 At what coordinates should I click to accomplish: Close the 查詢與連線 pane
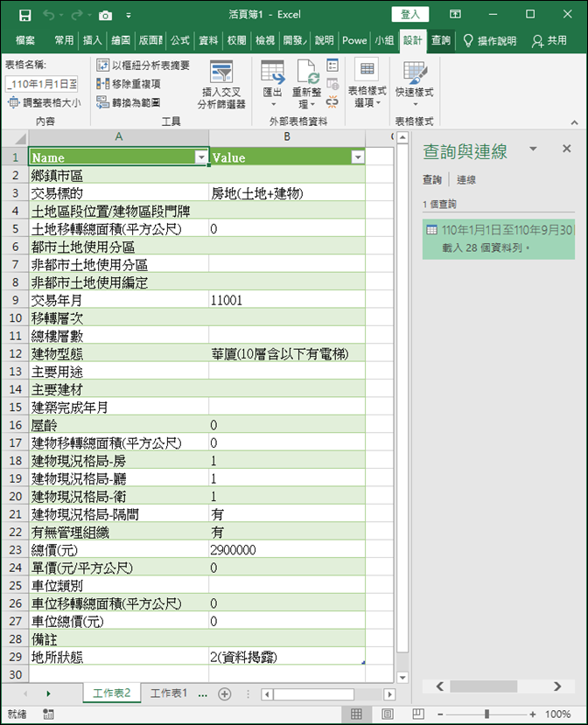coord(567,149)
